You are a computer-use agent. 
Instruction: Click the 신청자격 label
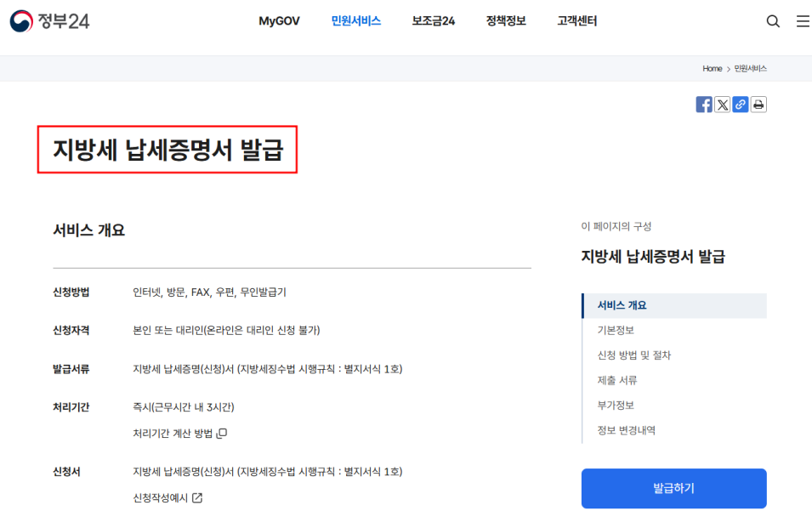tap(71, 330)
